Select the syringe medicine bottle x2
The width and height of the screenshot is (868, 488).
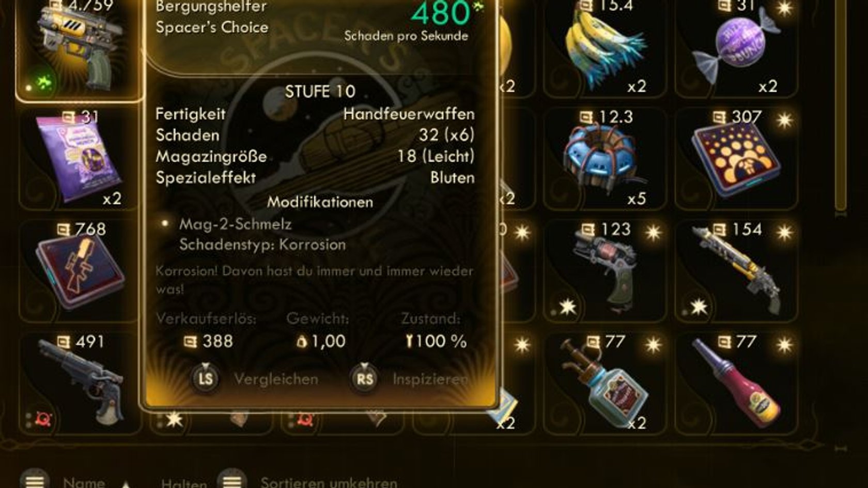[605, 383]
